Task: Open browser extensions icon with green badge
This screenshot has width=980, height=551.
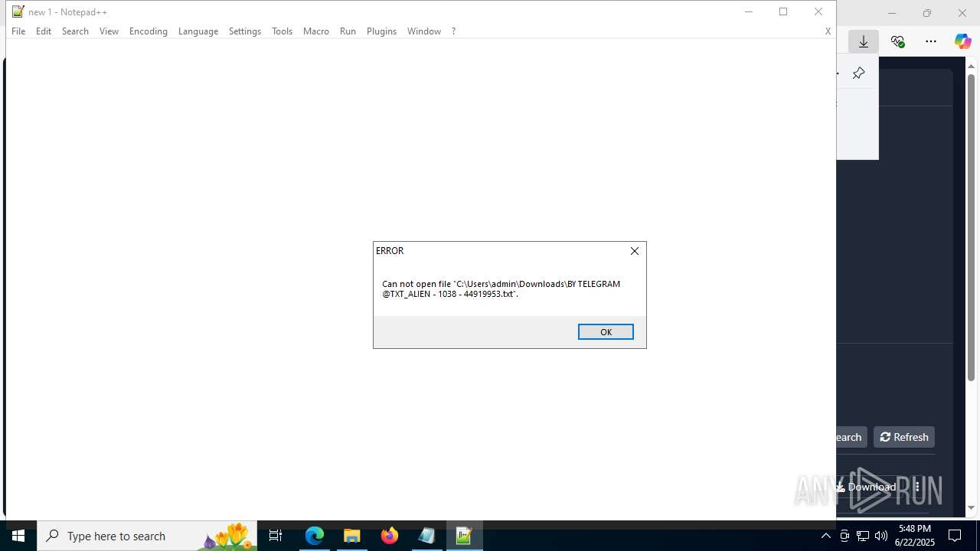Action: click(897, 41)
